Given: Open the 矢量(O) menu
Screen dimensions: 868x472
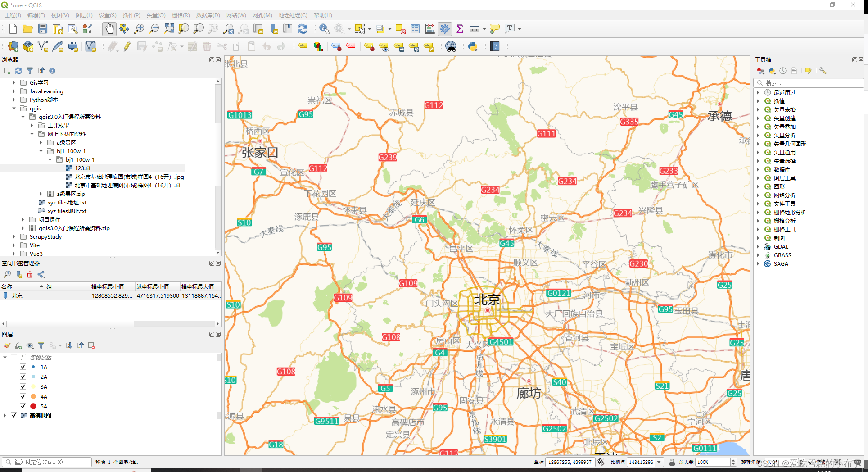Looking at the screenshot, I should (156, 15).
